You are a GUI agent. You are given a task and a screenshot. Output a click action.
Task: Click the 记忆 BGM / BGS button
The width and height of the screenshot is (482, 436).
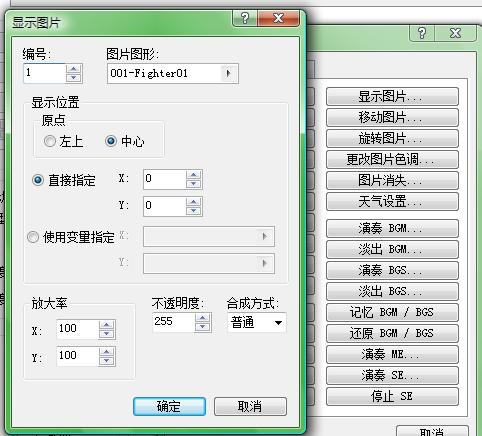(x=392, y=312)
